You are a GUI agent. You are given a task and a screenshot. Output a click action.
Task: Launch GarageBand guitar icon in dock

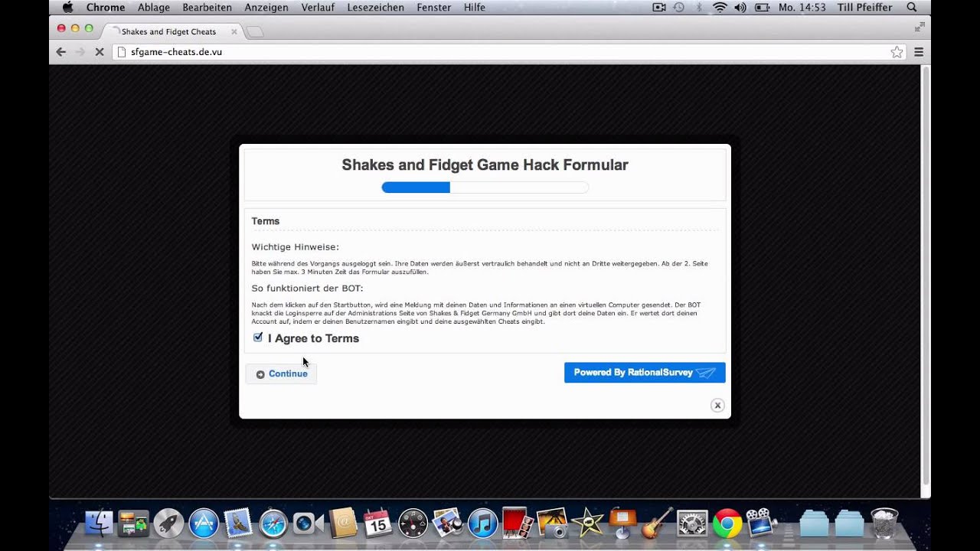(657, 523)
